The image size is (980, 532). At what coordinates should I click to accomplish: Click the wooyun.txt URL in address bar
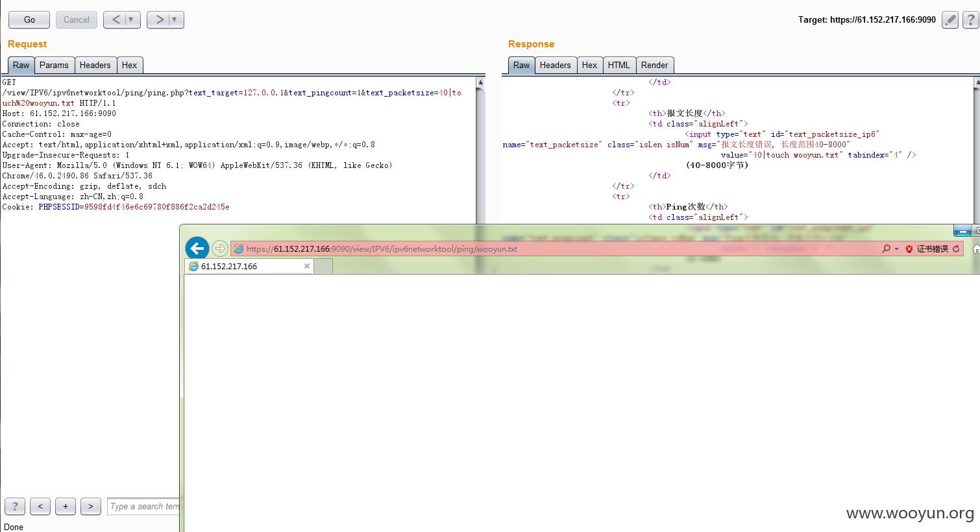point(382,248)
